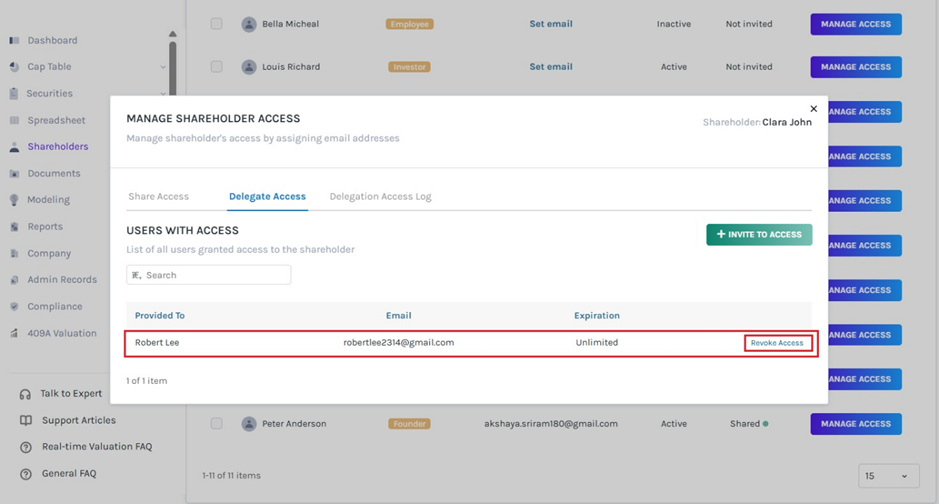The width and height of the screenshot is (939, 504).
Task: Click robertlee2314@gmail.com email cell
Action: (x=398, y=342)
